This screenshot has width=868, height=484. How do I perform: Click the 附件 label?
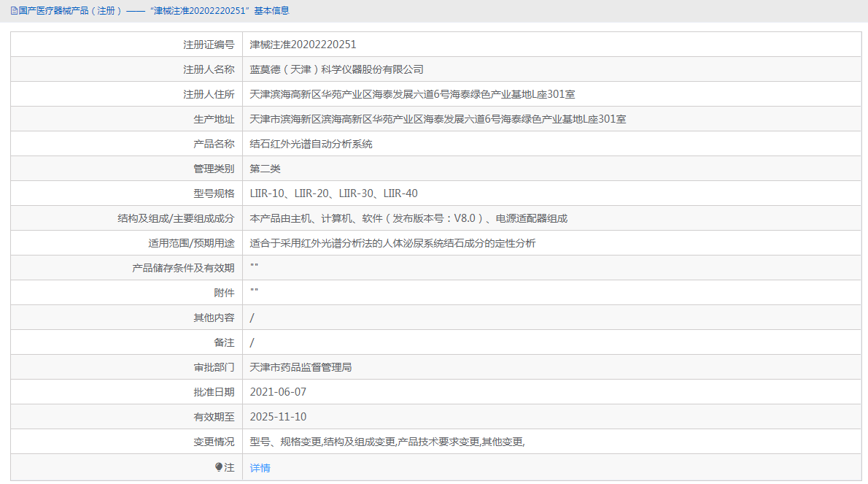point(224,293)
